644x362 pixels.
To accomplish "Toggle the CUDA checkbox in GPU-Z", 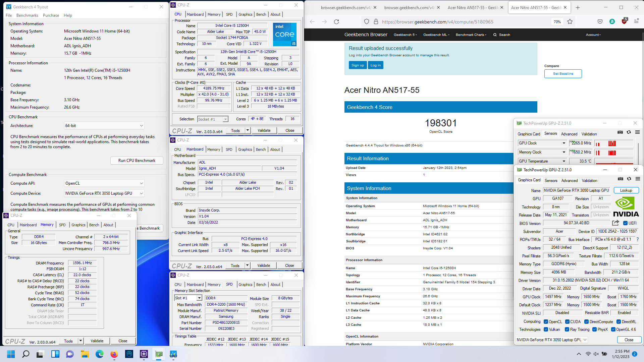I will click(x=567, y=322).
